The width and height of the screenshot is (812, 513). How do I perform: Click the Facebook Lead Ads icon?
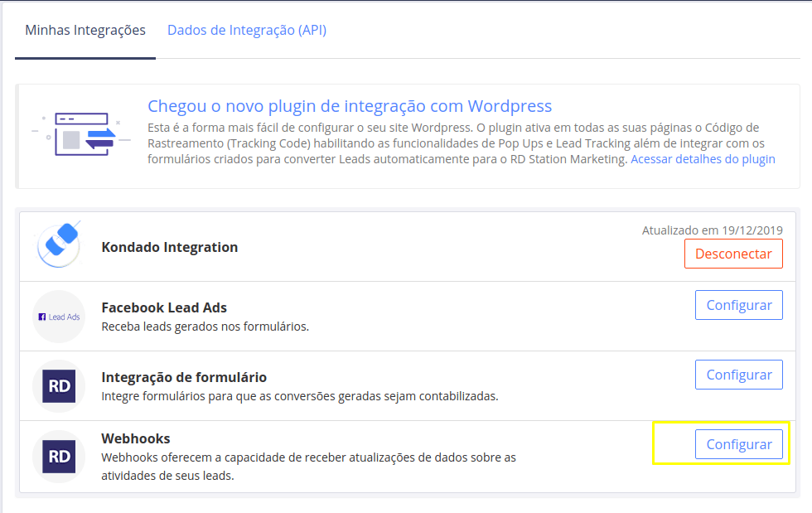tap(59, 317)
